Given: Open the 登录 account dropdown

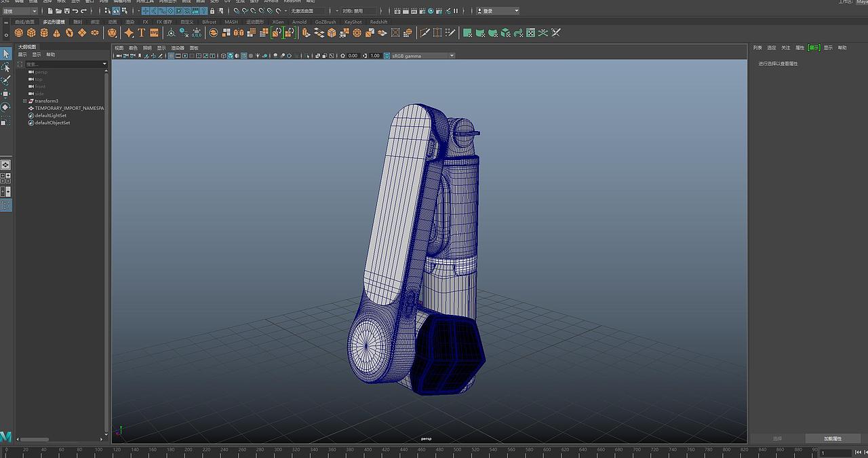Looking at the screenshot, I should pos(497,11).
